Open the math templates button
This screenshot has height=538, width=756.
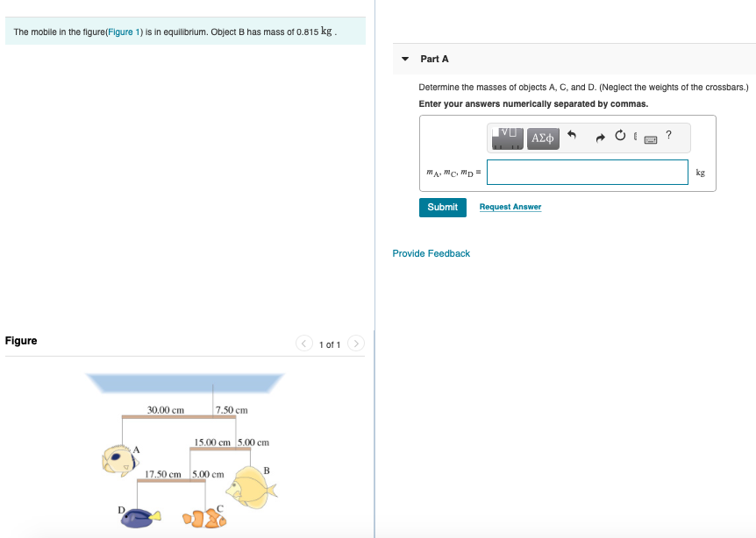(507, 138)
